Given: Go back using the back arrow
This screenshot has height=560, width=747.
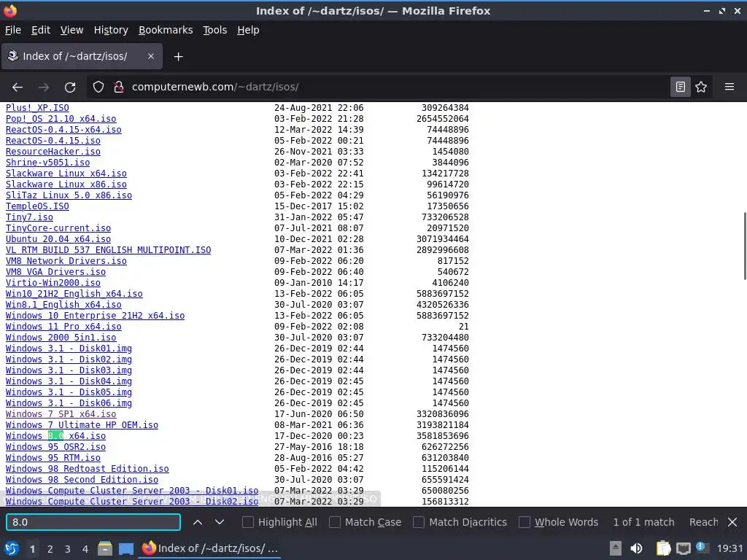Looking at the screenshot, I should coord(18,87).
